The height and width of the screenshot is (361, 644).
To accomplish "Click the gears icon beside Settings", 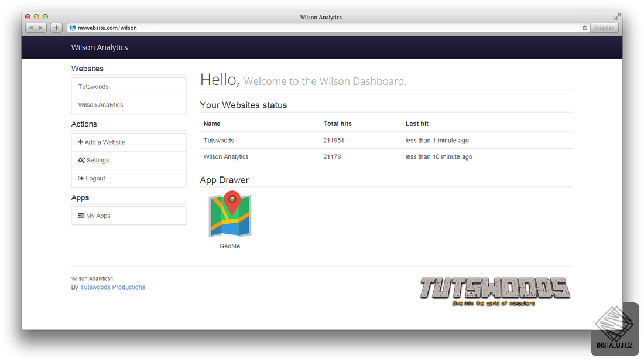I will click(x=81, y=161).
